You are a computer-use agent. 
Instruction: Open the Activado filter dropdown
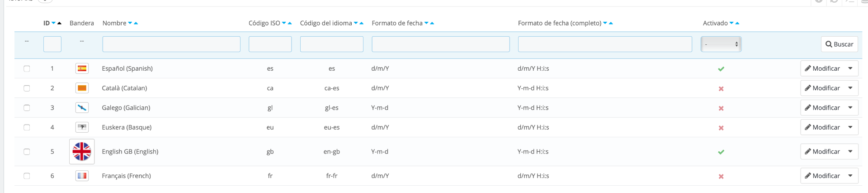721,44
